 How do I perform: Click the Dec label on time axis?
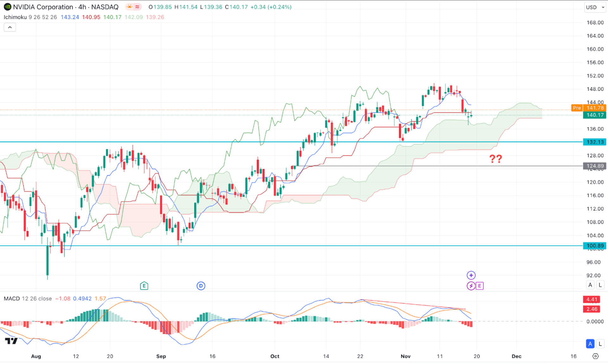[516, 356]
